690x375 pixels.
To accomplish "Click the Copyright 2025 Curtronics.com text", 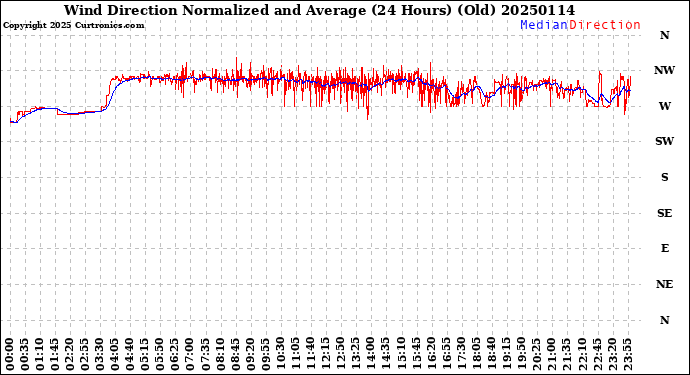I will (x=73, y=26).
